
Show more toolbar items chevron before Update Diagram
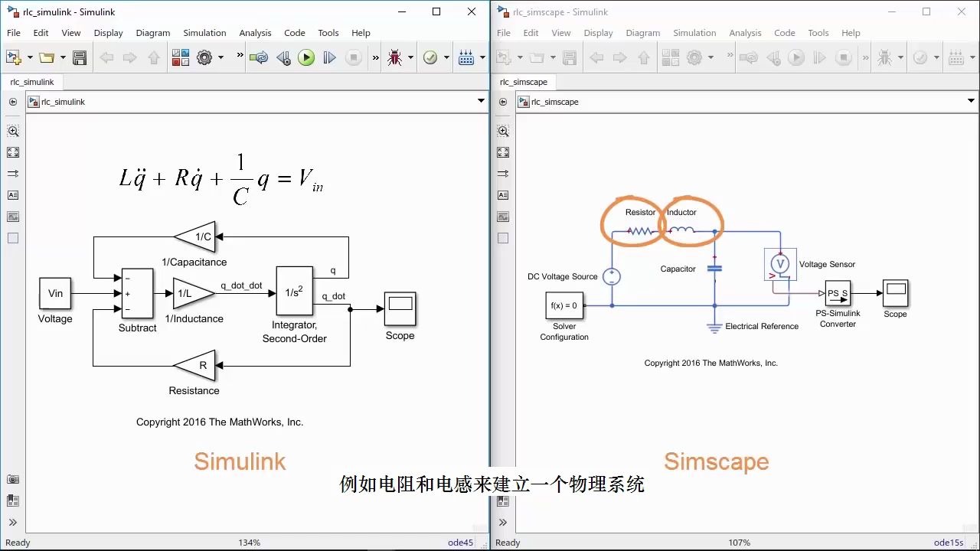pos(240,56)
